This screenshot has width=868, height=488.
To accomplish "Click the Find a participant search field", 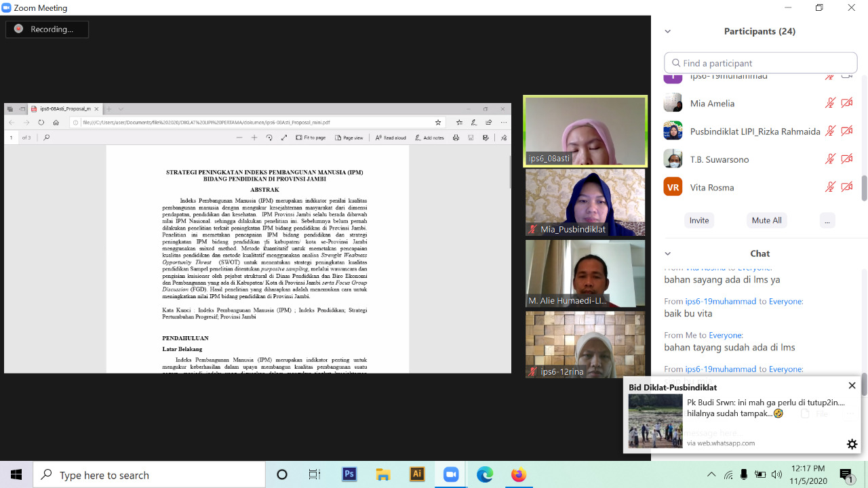I will click(761, 63).
